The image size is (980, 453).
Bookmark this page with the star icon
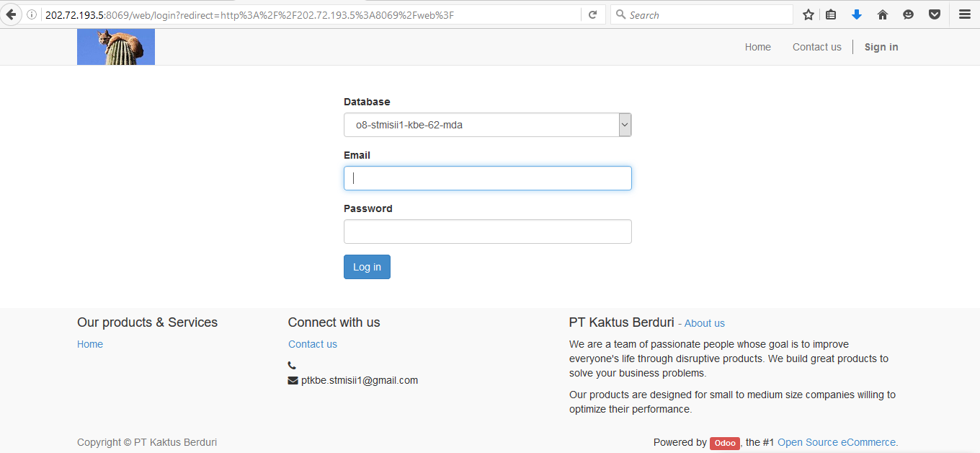coord(808,14)
